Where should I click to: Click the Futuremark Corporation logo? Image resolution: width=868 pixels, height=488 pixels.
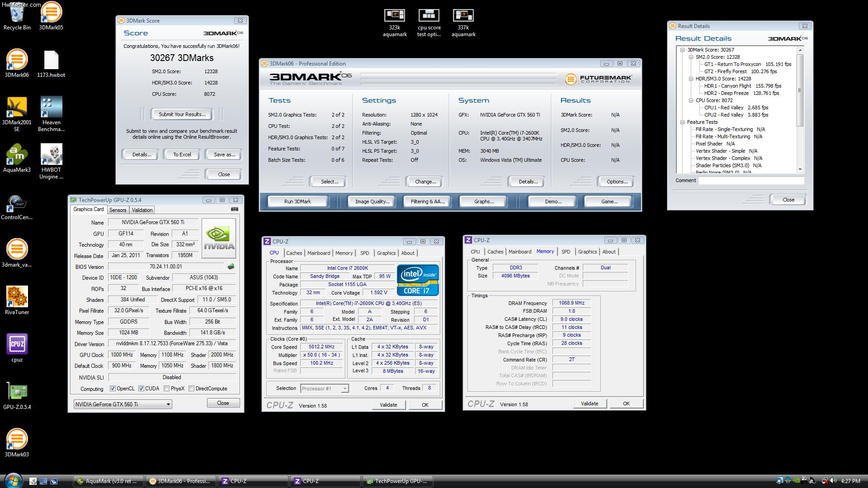[x=598, y=79]
